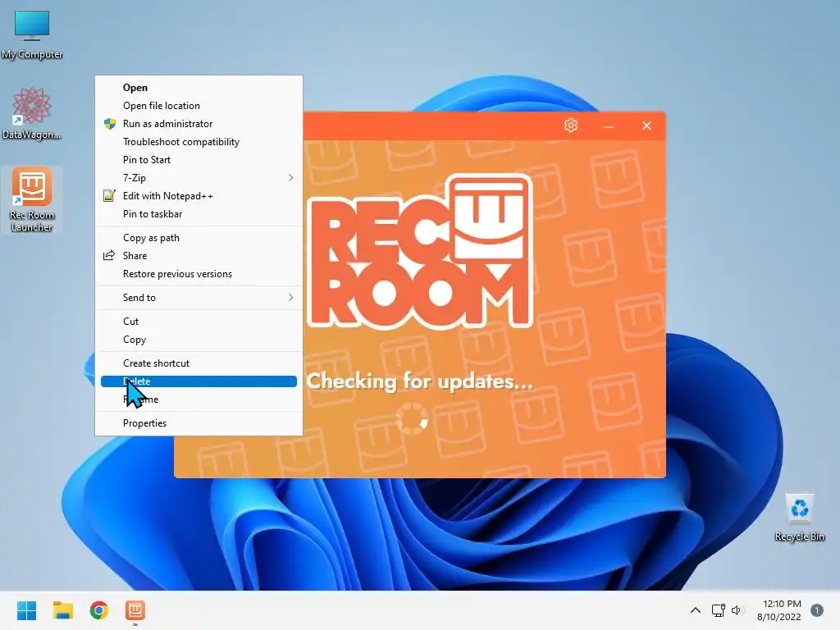This screenshot has height=630, width=840.
Task: Minimize the Rec Room Launcher window
Action: coord(608,126)
